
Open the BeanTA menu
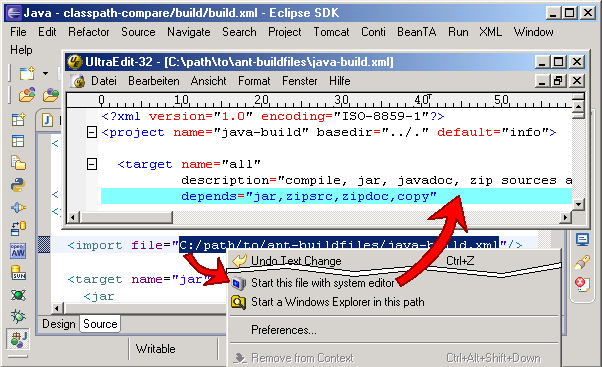click(417, 32)
